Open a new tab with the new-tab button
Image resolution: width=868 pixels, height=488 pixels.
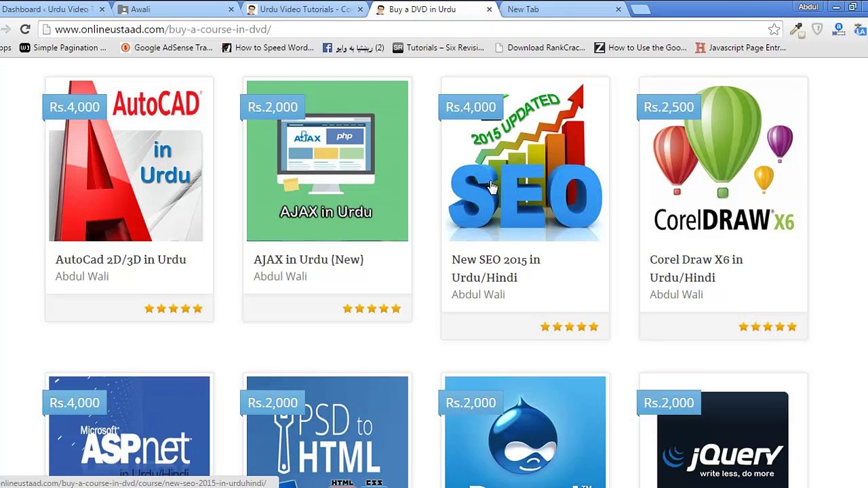tap(640, 9)
